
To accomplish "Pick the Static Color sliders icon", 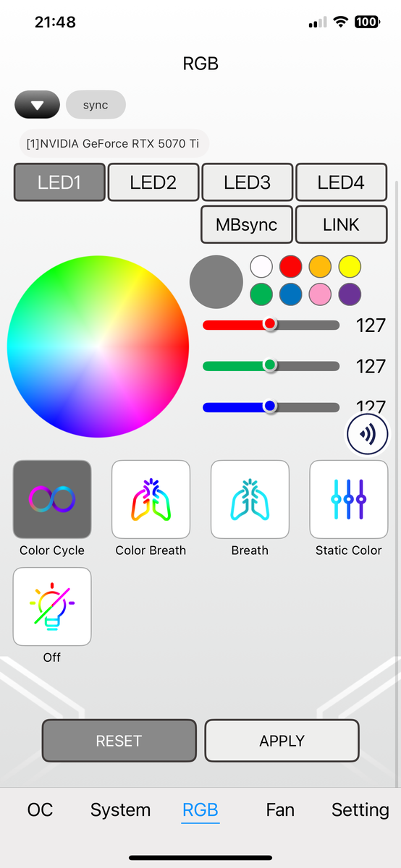I will [349, 500].
